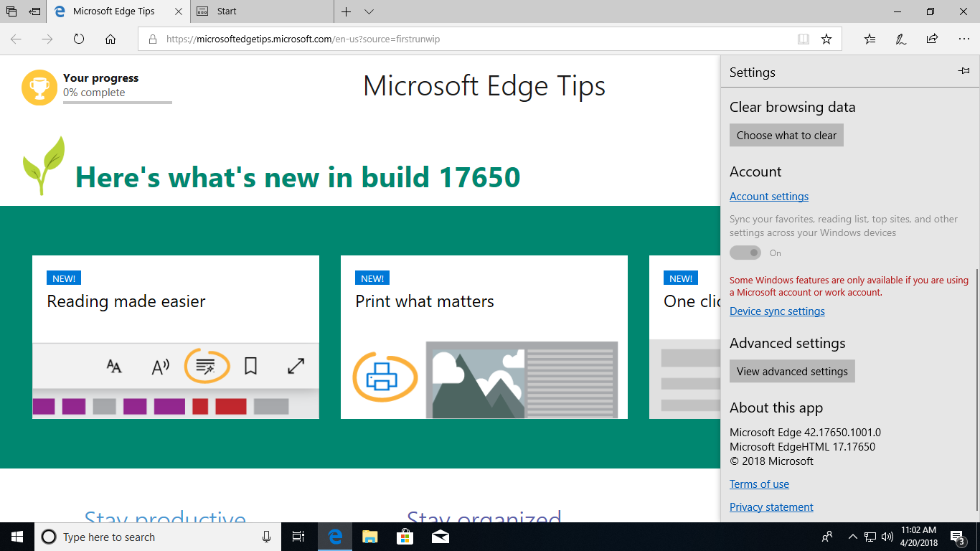Image resolution: width=980 pixels, height=551 pixels.
Task: Open Mail app from taskbar
Action: click(440, 537)
